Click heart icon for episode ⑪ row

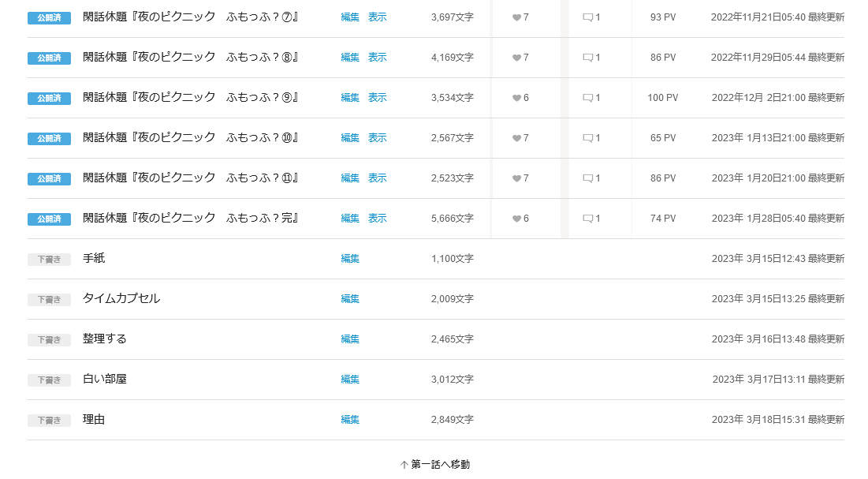tap(516, 178)
